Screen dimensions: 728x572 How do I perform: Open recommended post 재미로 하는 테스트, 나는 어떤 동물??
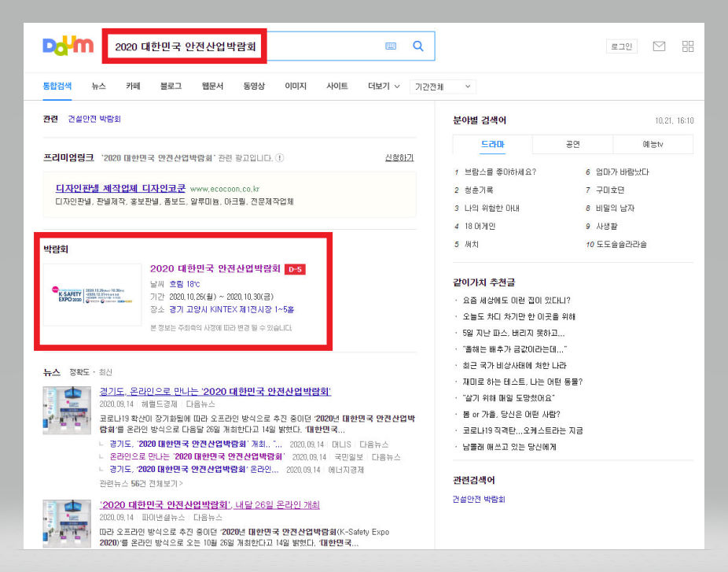522,382
